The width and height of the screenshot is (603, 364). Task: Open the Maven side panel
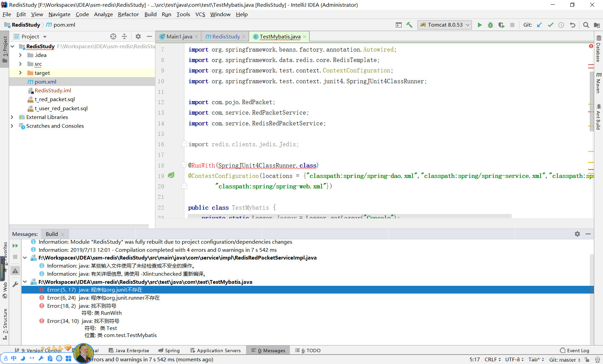(598, 83)
